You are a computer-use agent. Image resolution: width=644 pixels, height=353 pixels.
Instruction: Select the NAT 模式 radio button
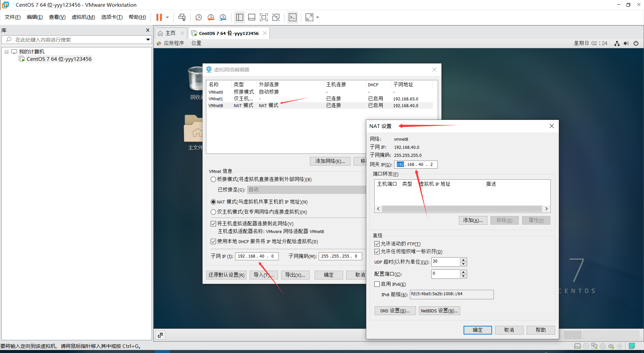213,202
